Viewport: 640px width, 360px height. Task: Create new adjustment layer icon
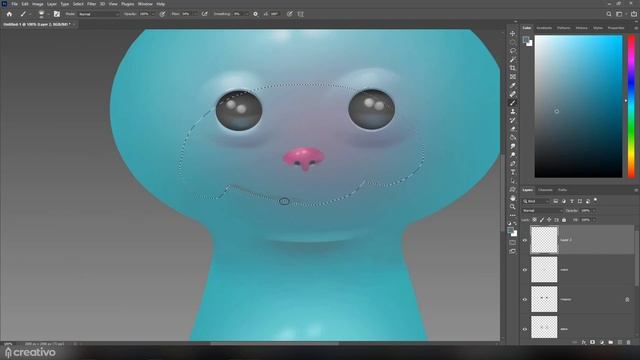pyautogui.click(x=602, y=342)
